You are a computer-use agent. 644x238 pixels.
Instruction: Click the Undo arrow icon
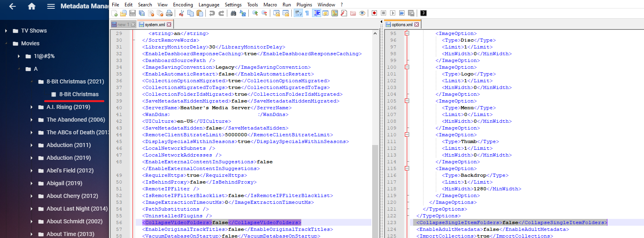[x=212, y=13]
